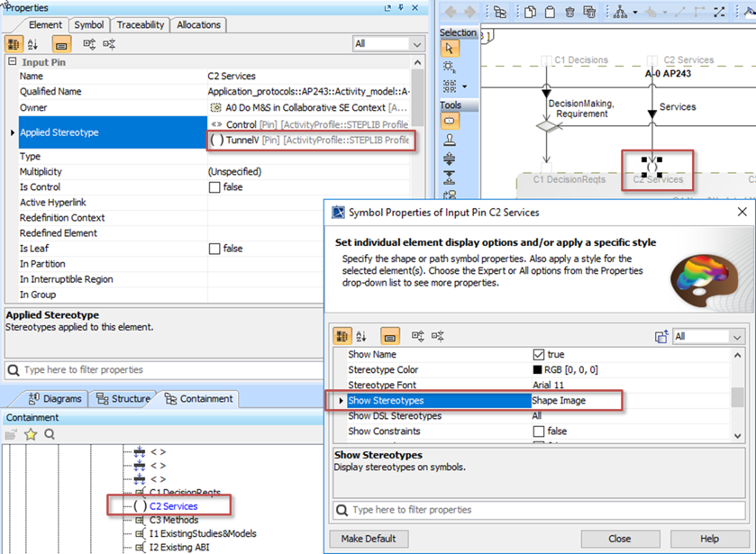Select the arrow Selection tool
The image size is (756, 554).
tap(450, 49)
